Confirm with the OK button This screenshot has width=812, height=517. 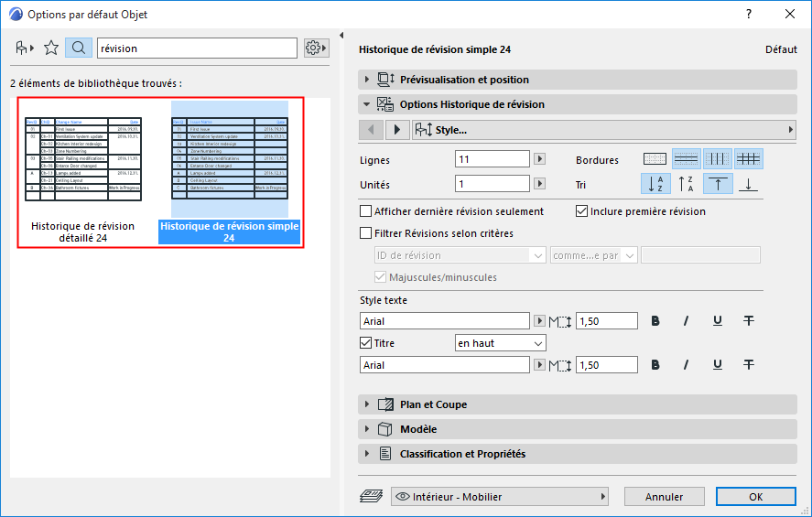tap(755, 496)
